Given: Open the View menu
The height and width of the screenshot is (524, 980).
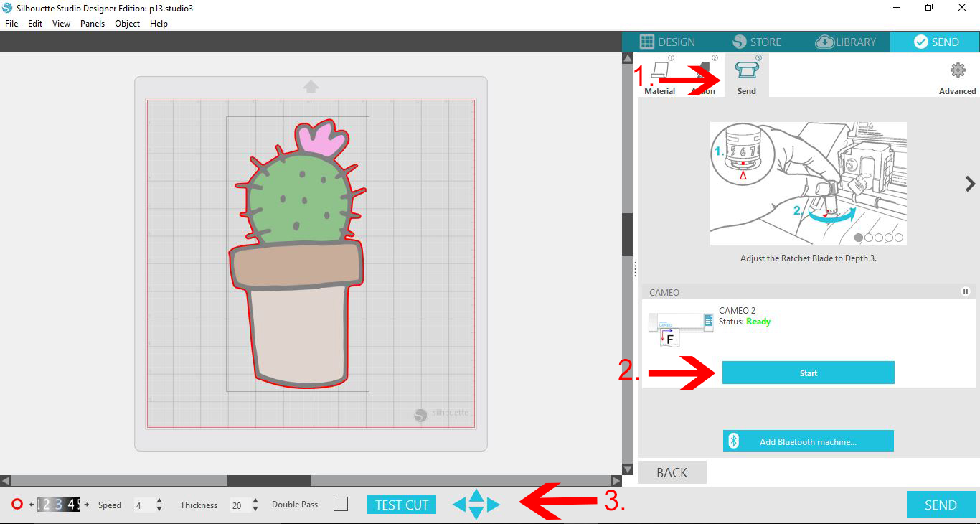Looking at the screenshot, I should pos(61,24).
